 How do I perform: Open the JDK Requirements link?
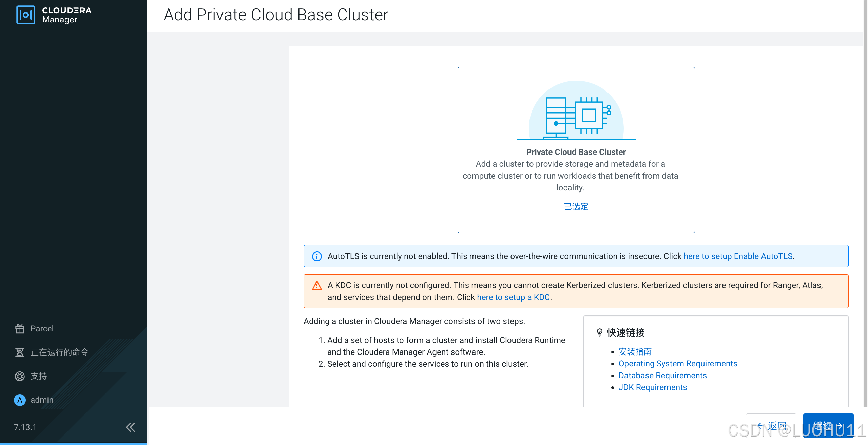point(652,387)
